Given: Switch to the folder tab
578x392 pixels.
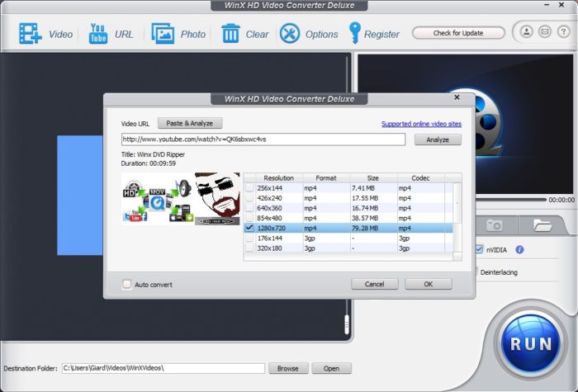Looking at the screenshot, I should 542,224.
